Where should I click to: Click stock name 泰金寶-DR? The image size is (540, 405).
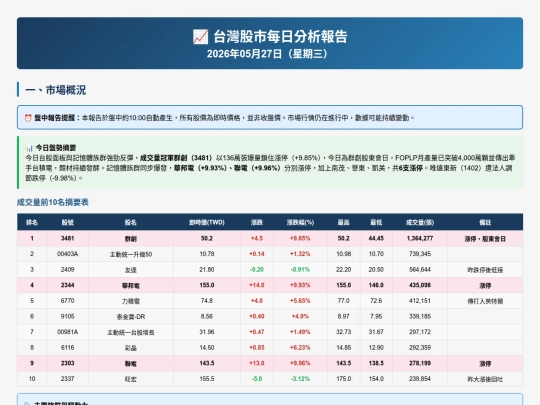pos(131,317)
